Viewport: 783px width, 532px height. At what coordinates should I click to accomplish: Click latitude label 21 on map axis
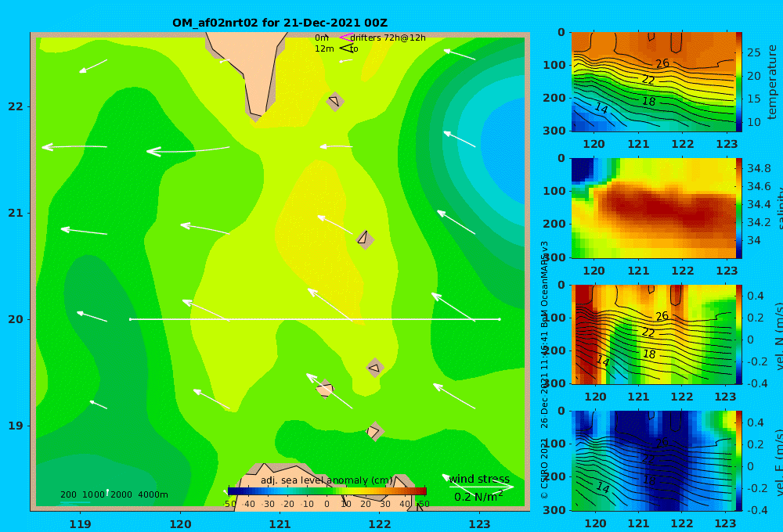coord(16,213)
